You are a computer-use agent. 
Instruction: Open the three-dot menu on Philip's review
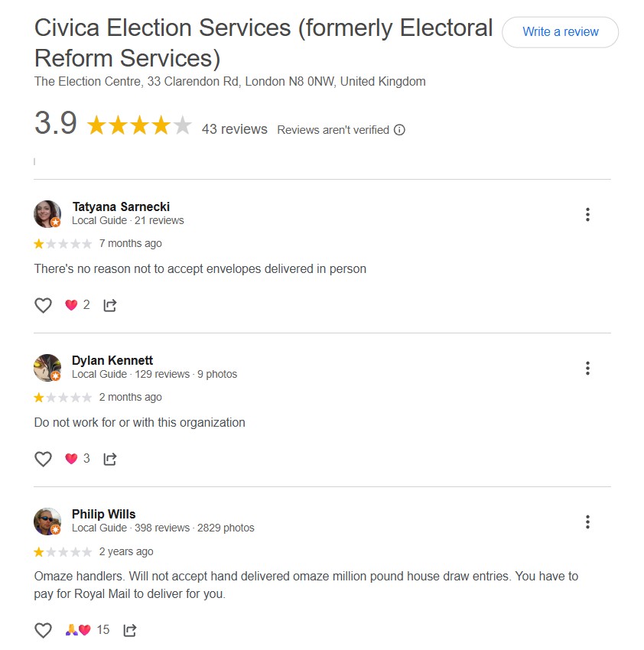click(587, 522)
